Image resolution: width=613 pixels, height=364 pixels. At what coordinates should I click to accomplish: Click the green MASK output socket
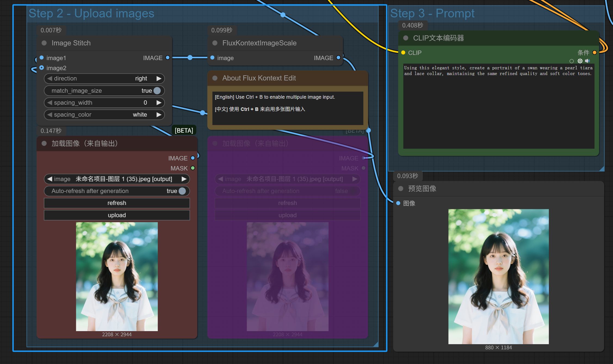(193, 168)
